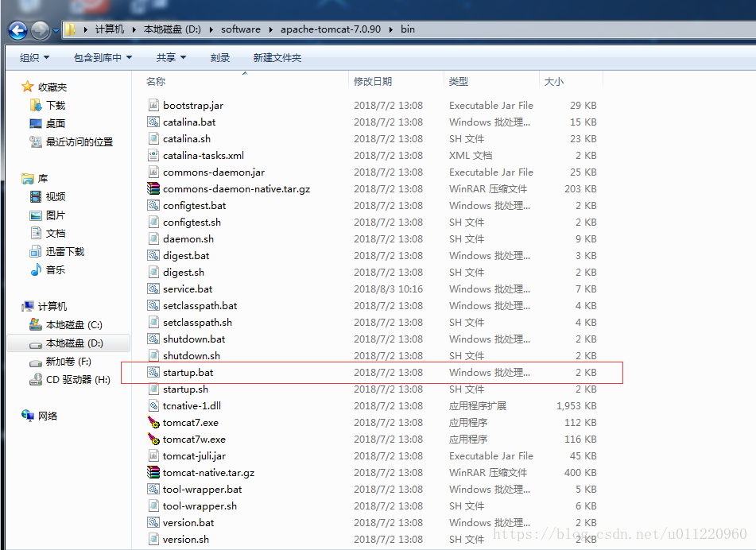Select the shutdown.sh file
Viewport: 756px width, 550px height.
click(x=192, y=356)
